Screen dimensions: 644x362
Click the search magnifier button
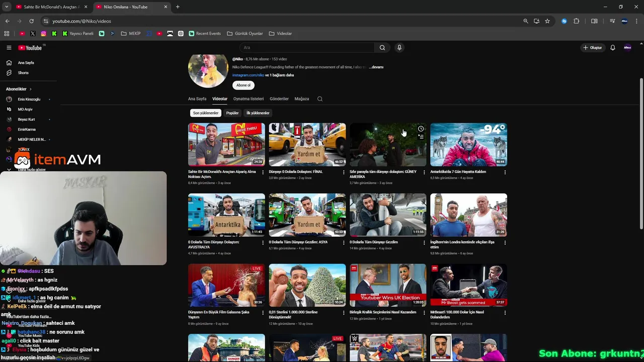[382, 48]
